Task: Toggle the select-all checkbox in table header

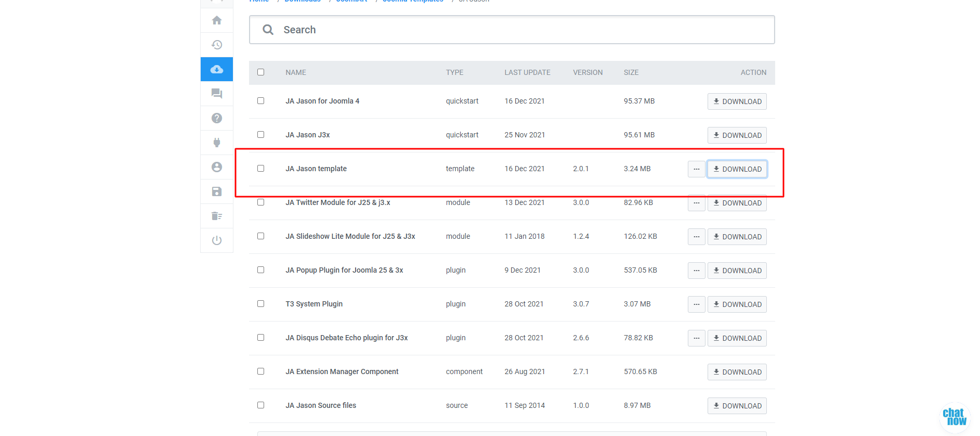Action: pyautogui.click(x=261, y=72)
